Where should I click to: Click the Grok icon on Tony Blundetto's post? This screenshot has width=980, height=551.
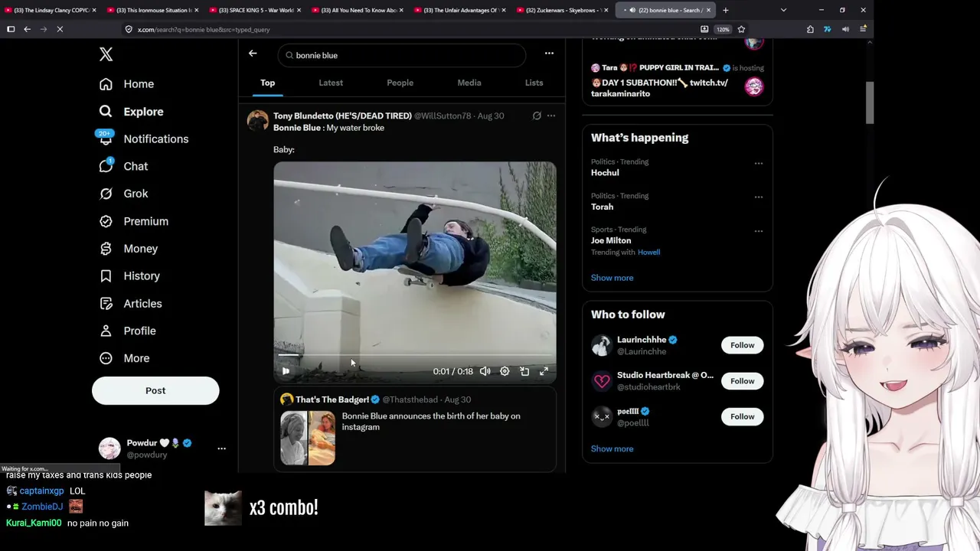pos(537,116)
